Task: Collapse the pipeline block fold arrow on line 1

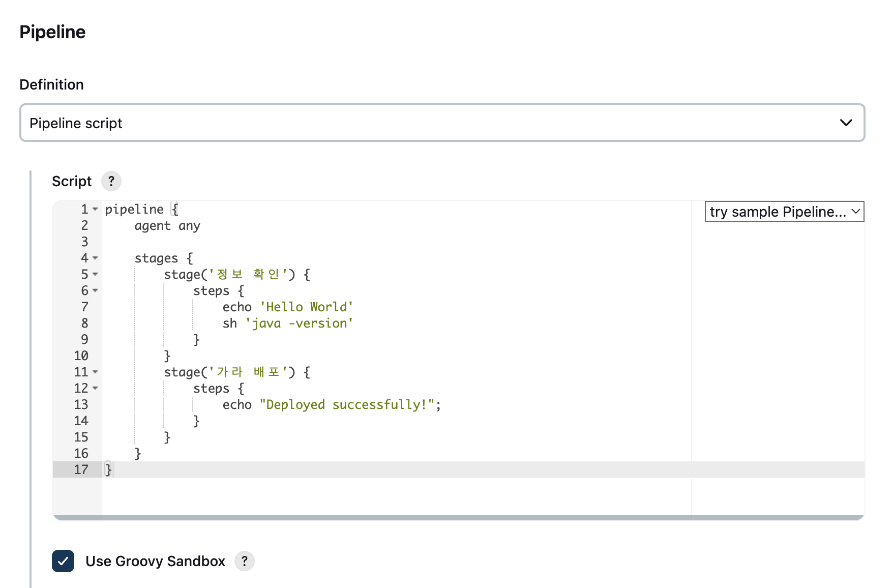Action: [95, 209]
